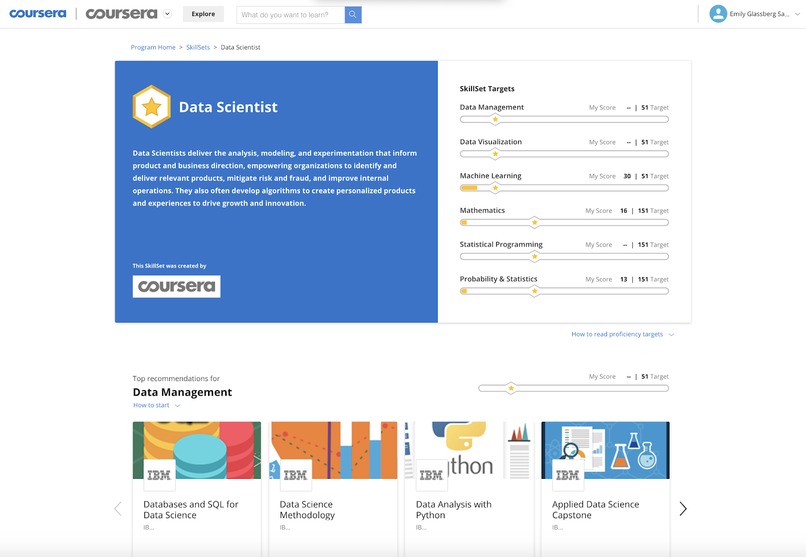
Task: Click the Coursera creator logo in blue panel
Action: [176, 286]
